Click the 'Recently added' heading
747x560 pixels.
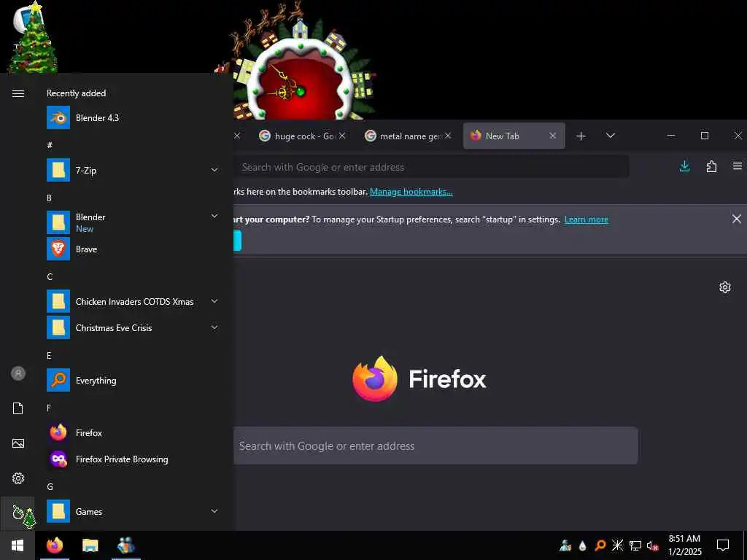click(76, 93)
